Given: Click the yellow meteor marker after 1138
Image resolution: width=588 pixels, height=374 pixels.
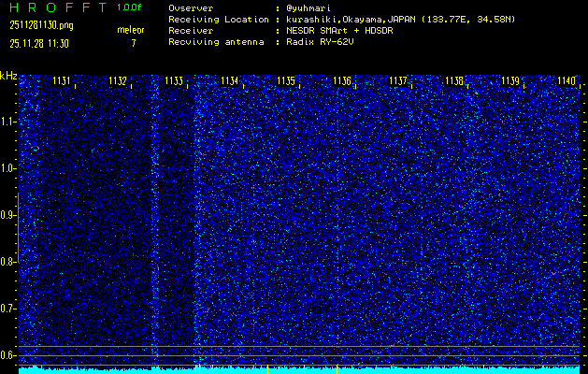Looking at the screenshot, I should click(483, 369).
